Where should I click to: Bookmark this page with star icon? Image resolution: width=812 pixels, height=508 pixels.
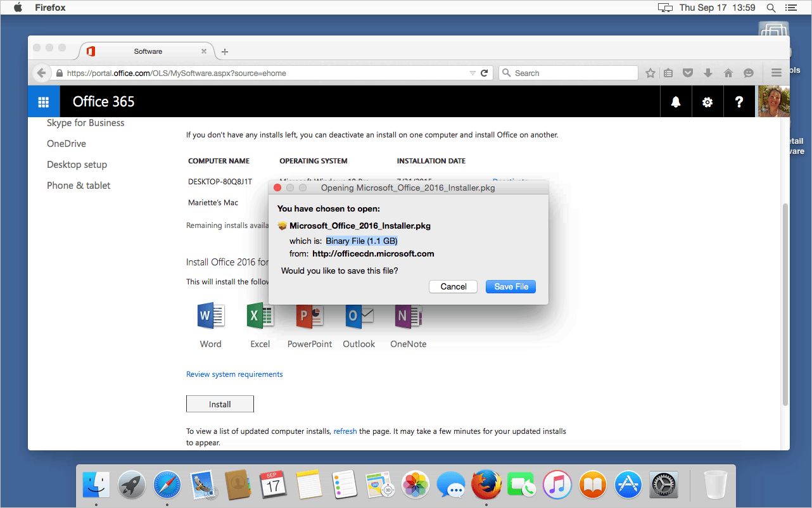(x=650, y=73)
